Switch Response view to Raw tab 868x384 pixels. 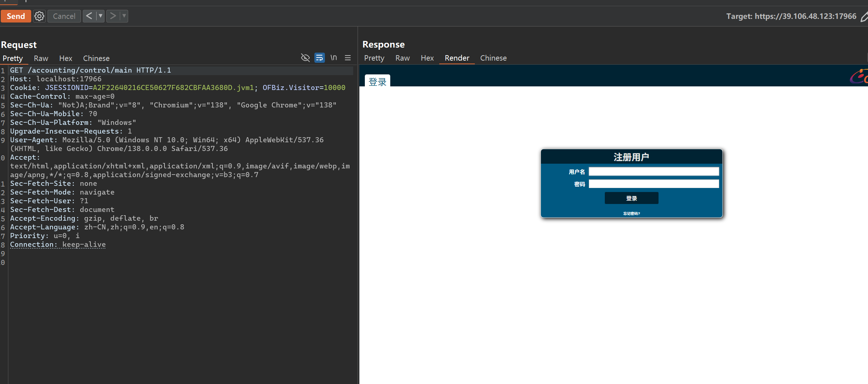tap(403, 58)
